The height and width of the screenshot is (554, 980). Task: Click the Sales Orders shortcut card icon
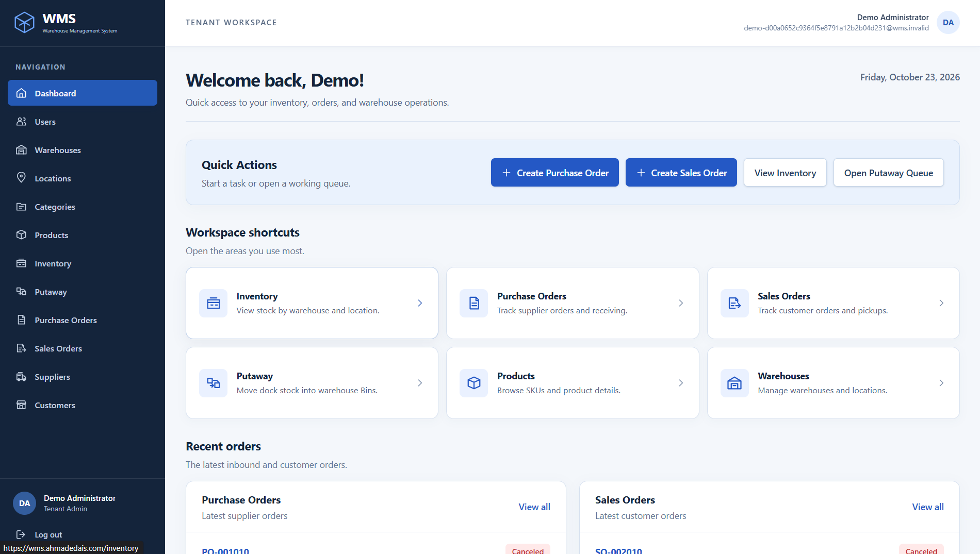[x=734, y=303]
